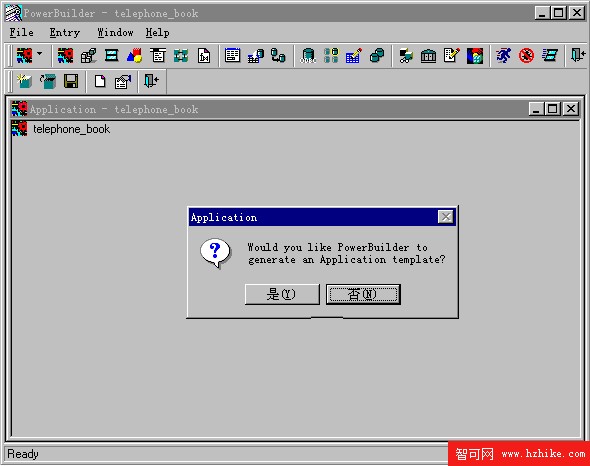Click the colorful Run Window icon
Screen dimensions: 590x466
[475, 56]
